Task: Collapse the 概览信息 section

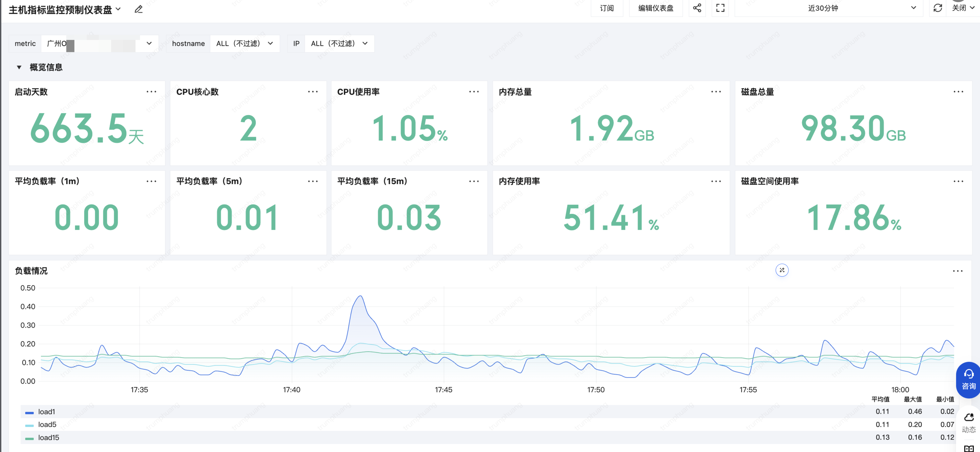Action: pyautogui.click(x=19, y=67)
